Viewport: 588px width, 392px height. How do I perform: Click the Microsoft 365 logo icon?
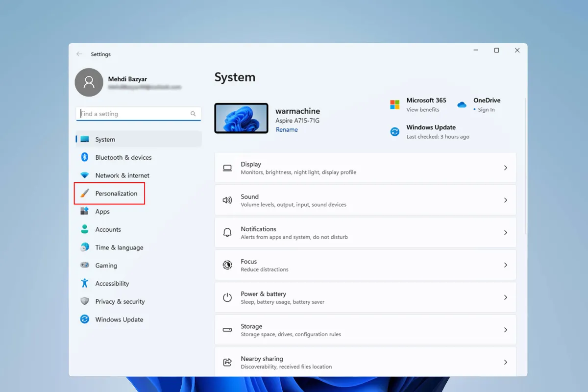click(x=394, y=104)
